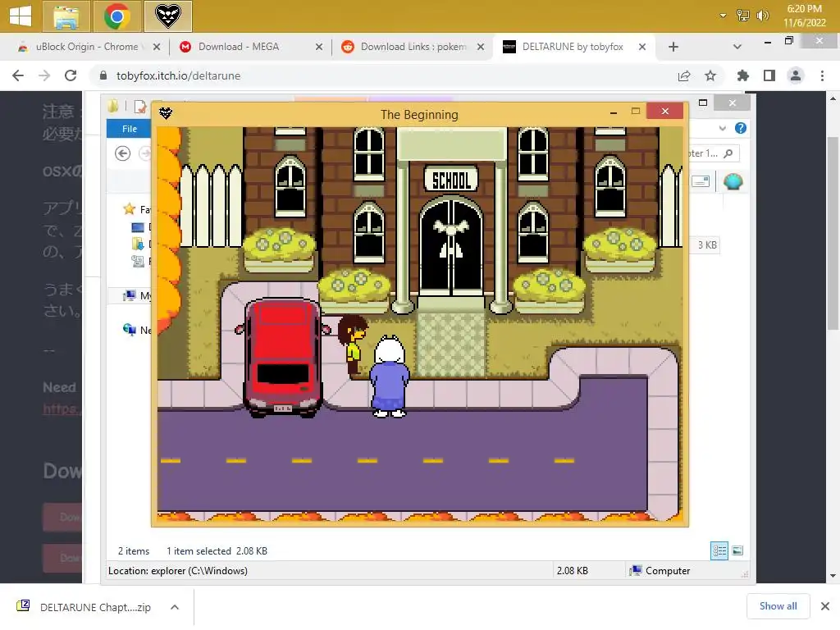
Task: Open the volume speaker tray icon
Action: (762, 16)
